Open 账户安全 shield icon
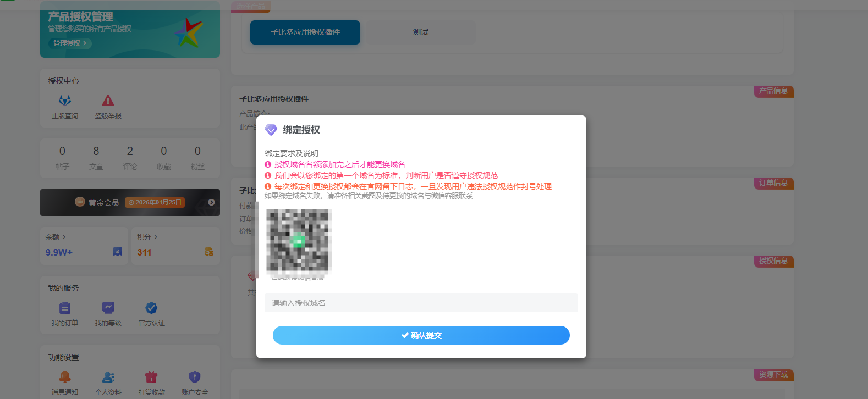 tap(195, 377)
